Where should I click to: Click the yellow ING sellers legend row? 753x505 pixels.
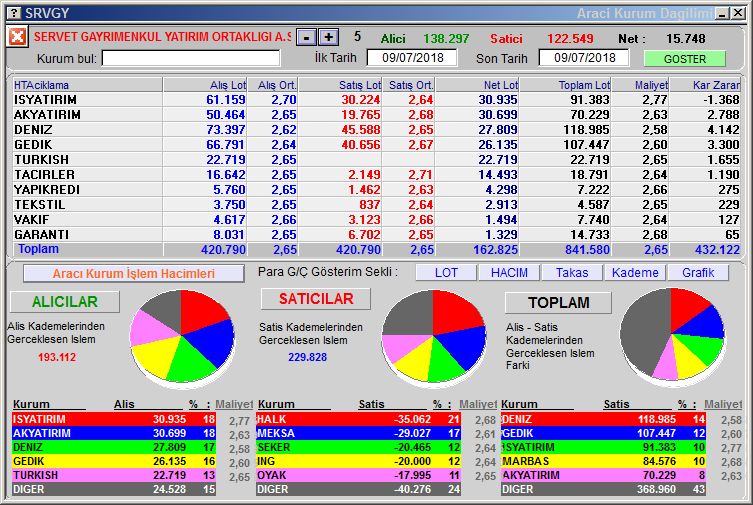(359, 461)
